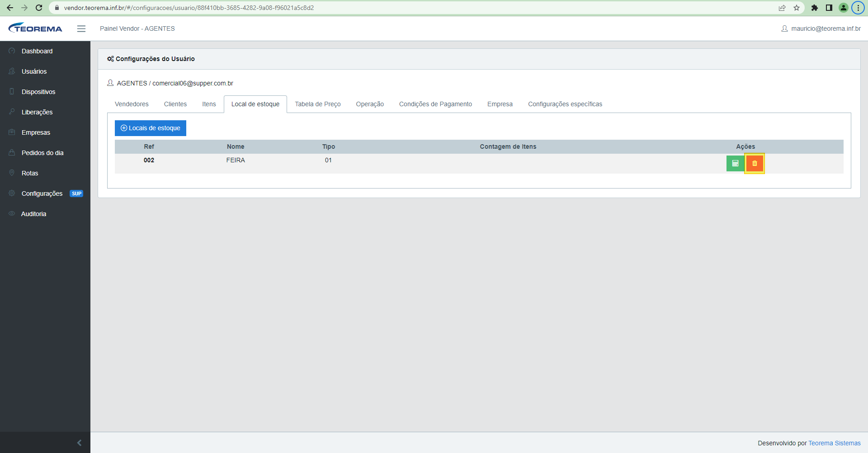
Task: Click the Dashboard sidebar icon
Action: [12, 51]
